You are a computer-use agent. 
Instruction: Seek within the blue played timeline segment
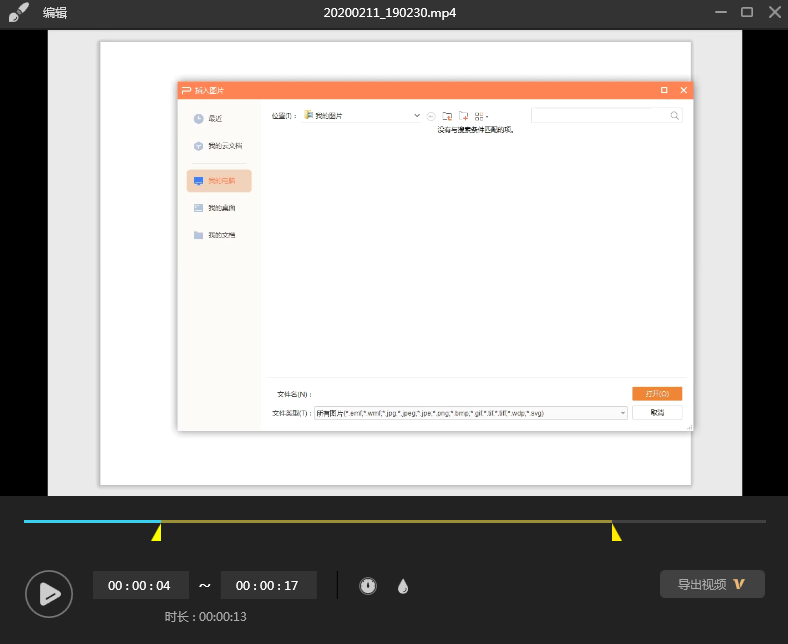[92, 521]
